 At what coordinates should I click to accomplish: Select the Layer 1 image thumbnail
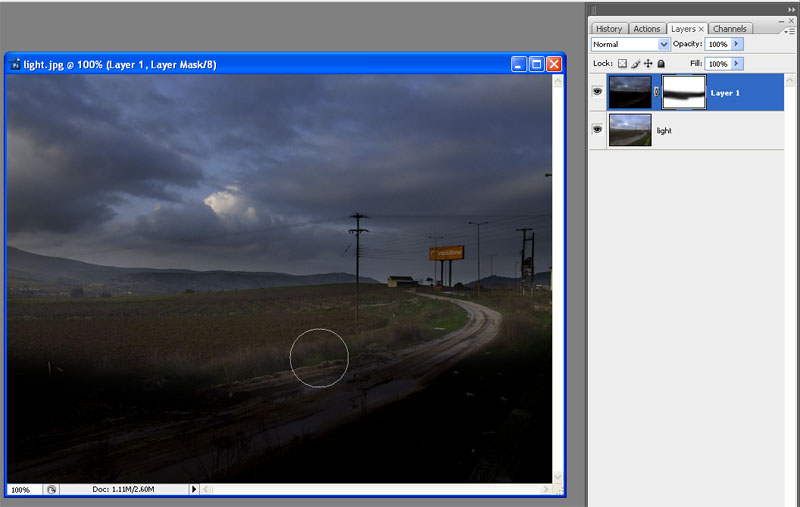click(x=630, y=92)
